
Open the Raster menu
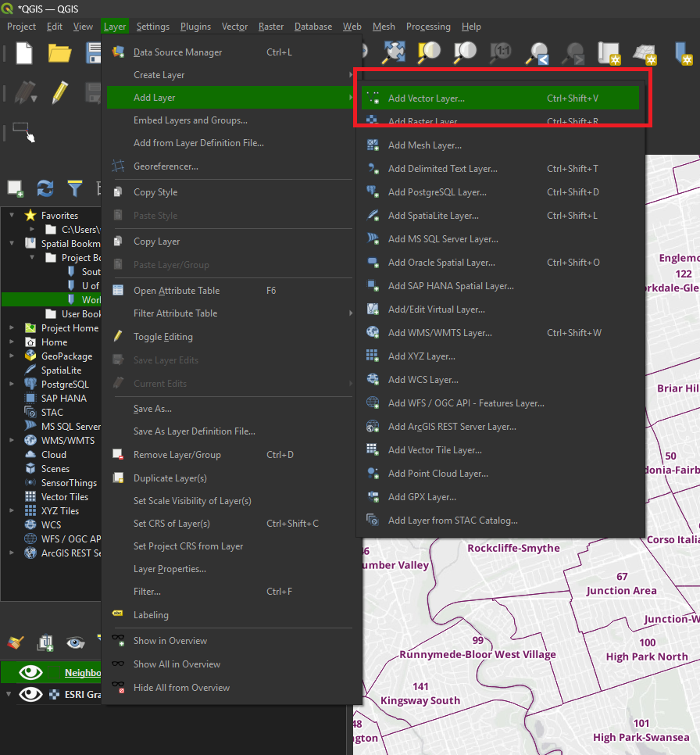pyautogui.click(x=271, y=27)
